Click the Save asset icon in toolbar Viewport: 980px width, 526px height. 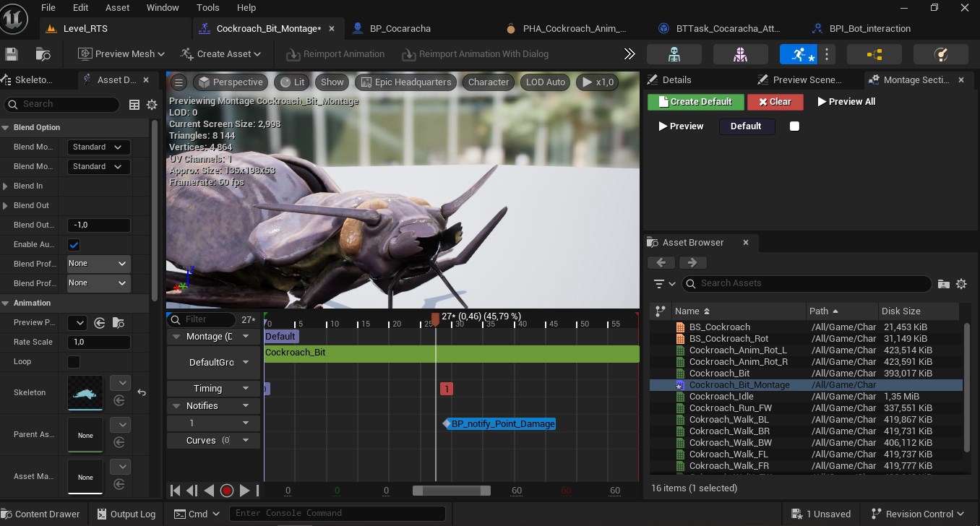pos(12,54)
